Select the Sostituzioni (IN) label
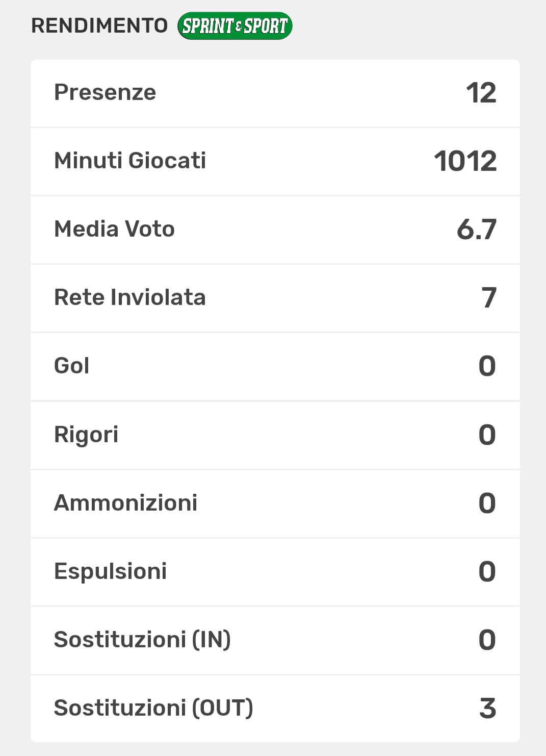Screen dimensions: 546x756 coord(142,640)
